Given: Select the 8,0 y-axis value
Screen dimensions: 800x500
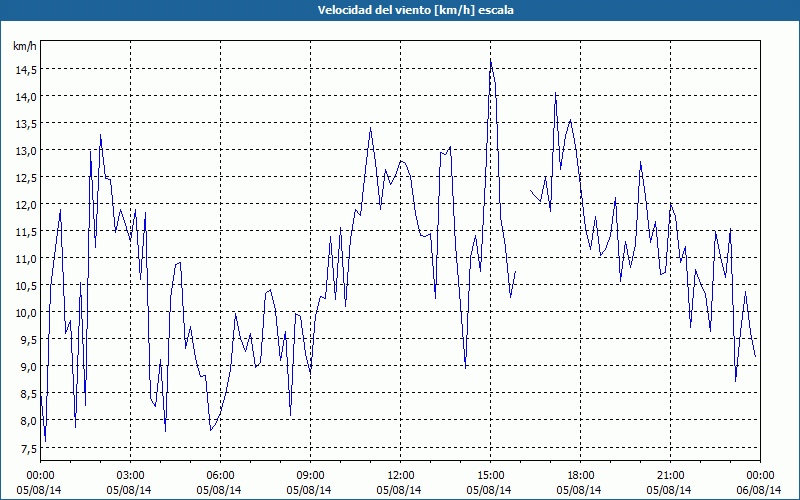Looking at the screenshot, I should pos(29,421).
